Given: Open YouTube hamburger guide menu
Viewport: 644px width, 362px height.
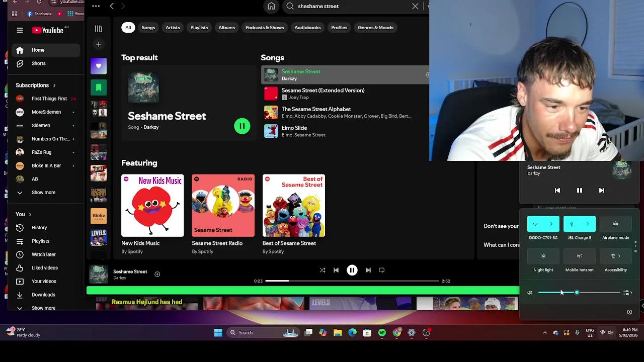Looking at the screenshot, I should pyautogui.click(x=20, y=30).
